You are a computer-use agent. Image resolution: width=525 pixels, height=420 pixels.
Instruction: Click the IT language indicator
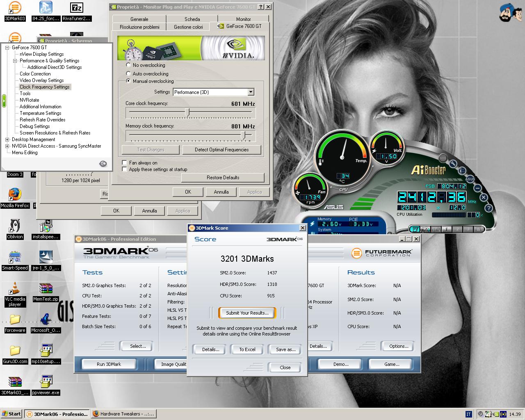click(468, 414)
